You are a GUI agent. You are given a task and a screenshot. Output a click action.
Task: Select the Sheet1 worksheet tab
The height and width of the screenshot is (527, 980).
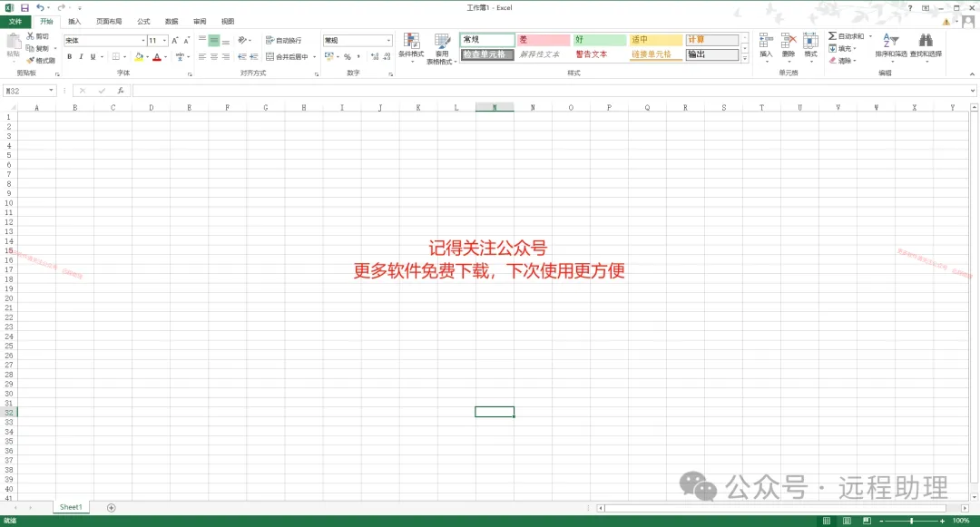(x=71, y=507)
